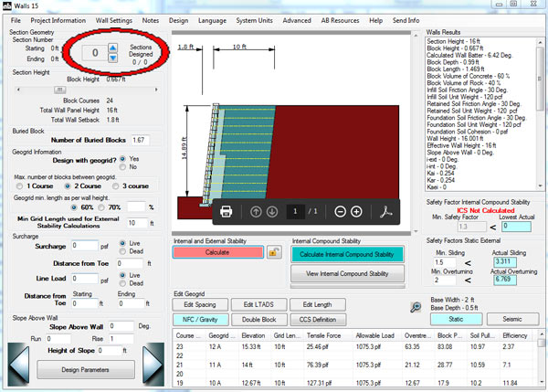Image resolution: width=548 pixels, height=392 pixels.
Task: Open the Help menu
Action: pyautogui.click(x=375, y=20)
